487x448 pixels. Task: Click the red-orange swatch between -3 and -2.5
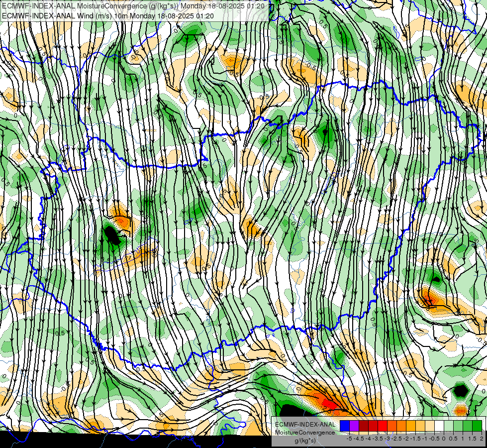pyautogui.click(x=392, y=426)
